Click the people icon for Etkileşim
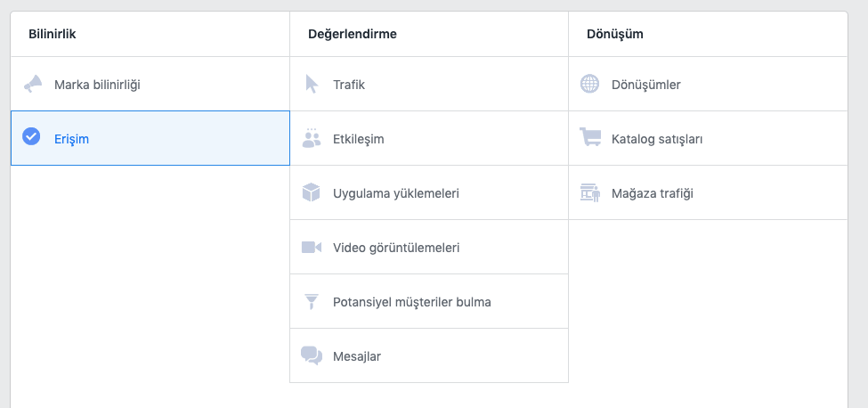This screenshot has width=868, height=408. [x=312, y=138]
